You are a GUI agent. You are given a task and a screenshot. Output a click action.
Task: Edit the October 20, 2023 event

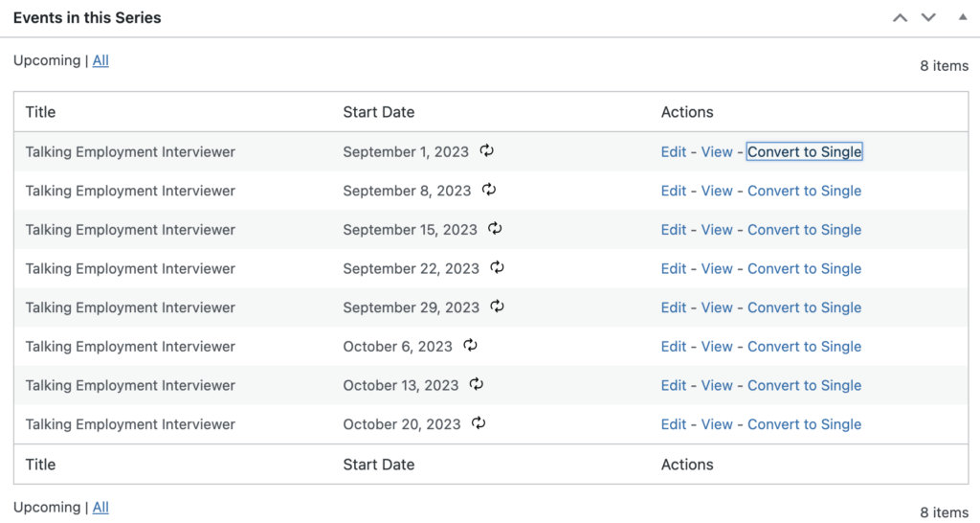(x=674, y=424)
